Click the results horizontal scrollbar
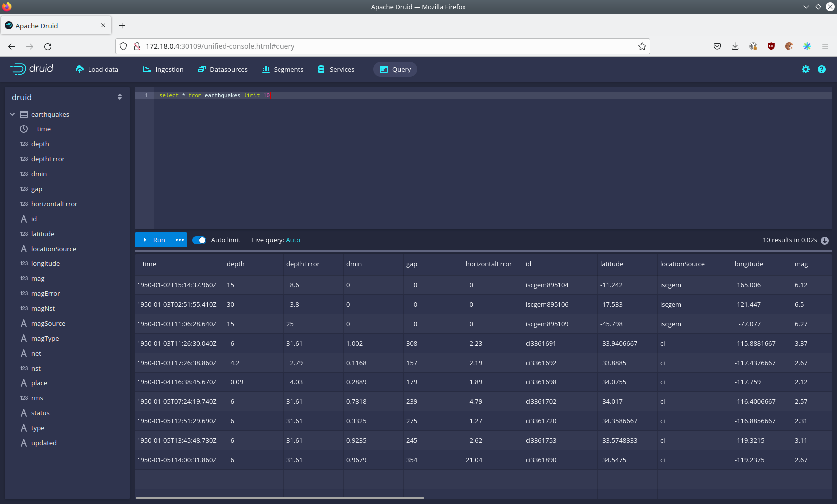Image resolution: width=837 pixels, height=504 pixels. pyautogui.click(x=279, y=498)
